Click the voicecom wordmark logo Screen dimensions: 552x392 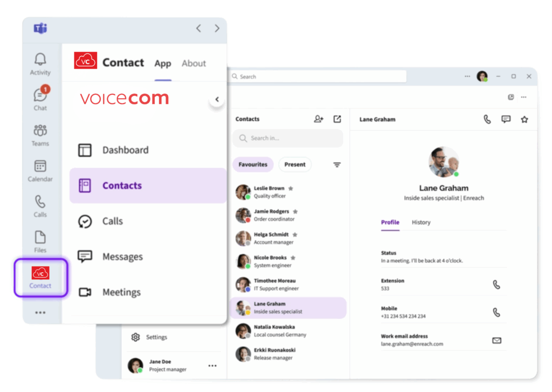pyautogui.click(x=125, y=98)
